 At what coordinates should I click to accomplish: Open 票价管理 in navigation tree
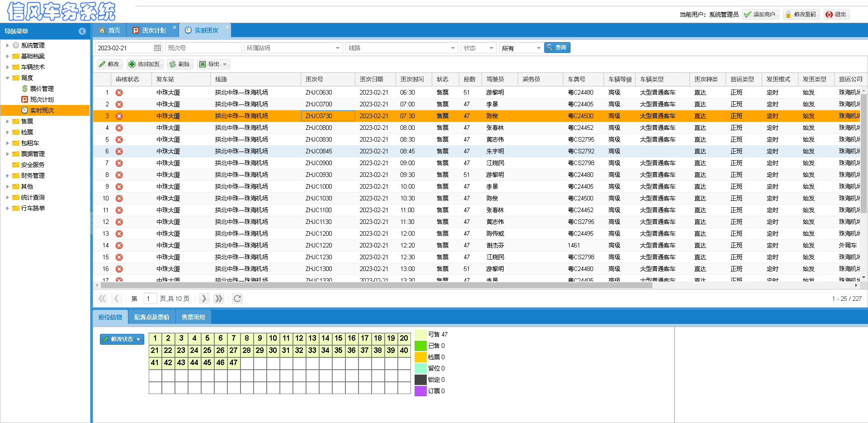[x=42, y=89]
